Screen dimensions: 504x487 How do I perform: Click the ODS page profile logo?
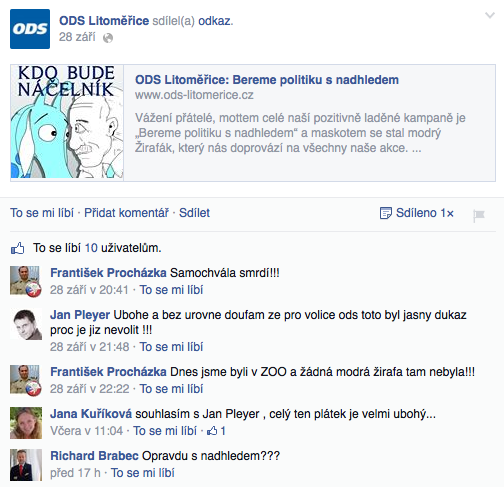[30, 29]
